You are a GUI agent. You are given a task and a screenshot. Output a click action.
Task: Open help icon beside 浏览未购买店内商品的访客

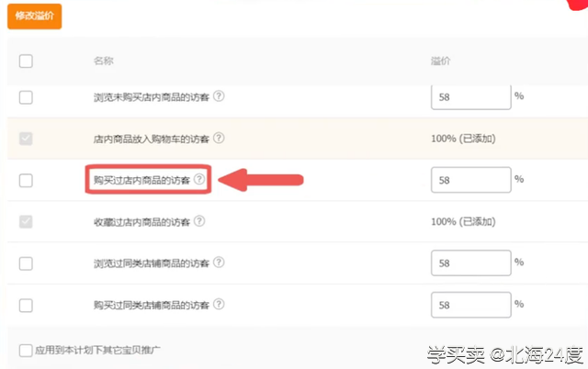tap(219, 96)
